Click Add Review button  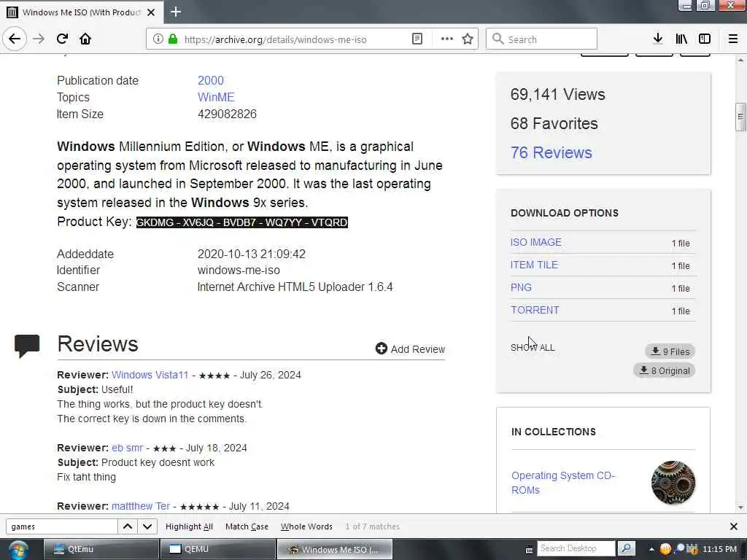pos(410,349)
